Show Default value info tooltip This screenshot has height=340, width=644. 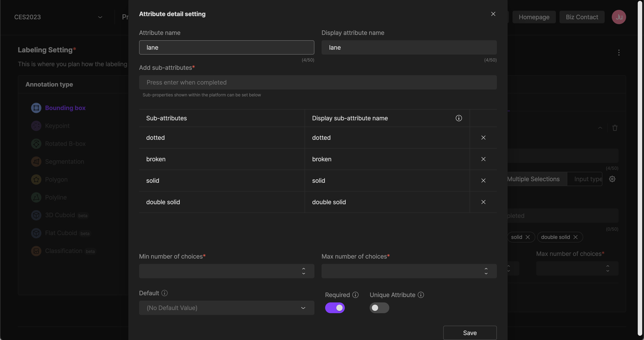165,293
